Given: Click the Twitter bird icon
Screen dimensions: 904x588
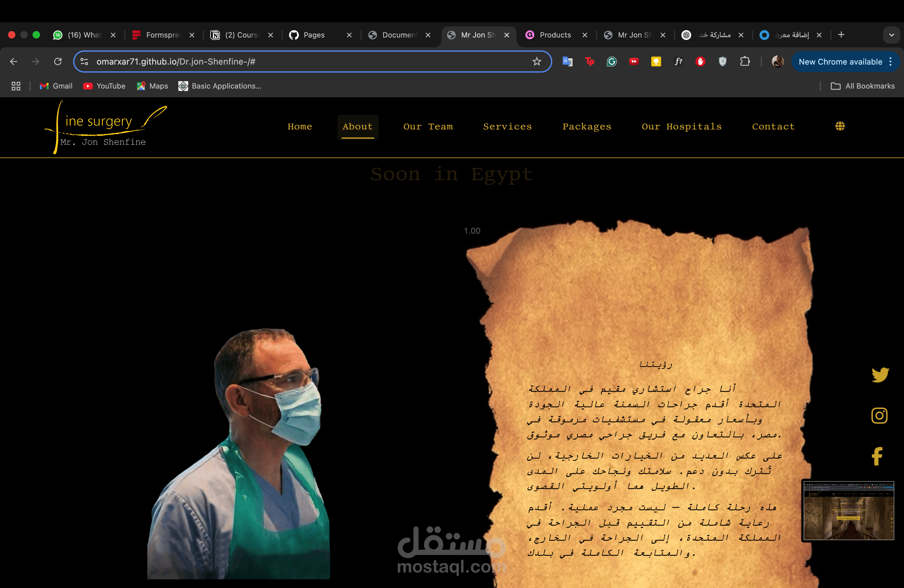Looking at the screenshot, I should pos(880,375).
